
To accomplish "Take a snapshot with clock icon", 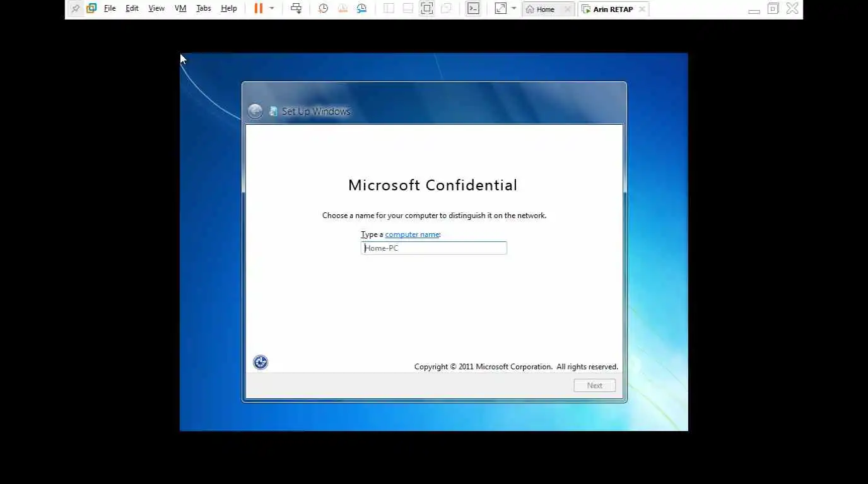I will point(323,9).
